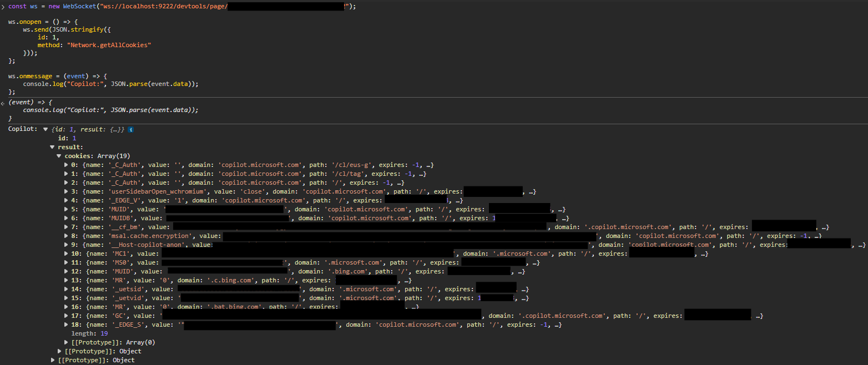Expand cookie 11 'MS0'
The image size is (868, 365).
[67, 262]
